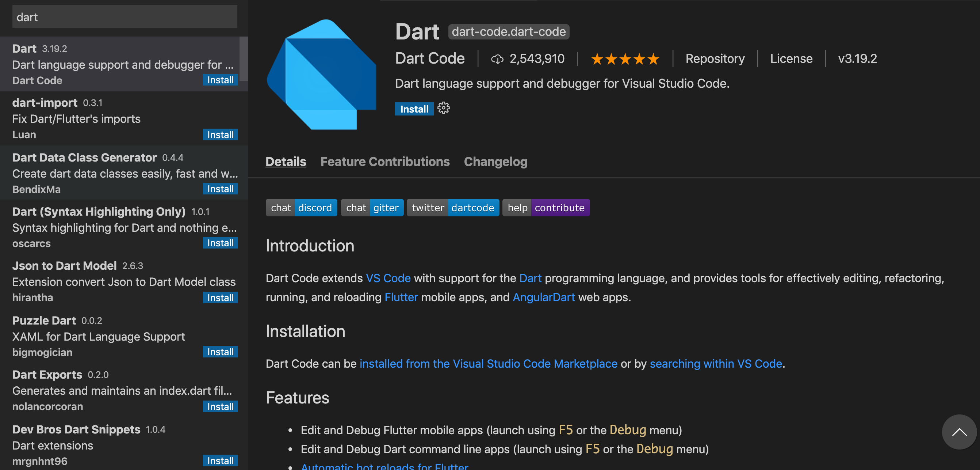Select the Dart (Syntax Highlighting Only) row
This screenshot has width=980, height=470.
point(124,227)
